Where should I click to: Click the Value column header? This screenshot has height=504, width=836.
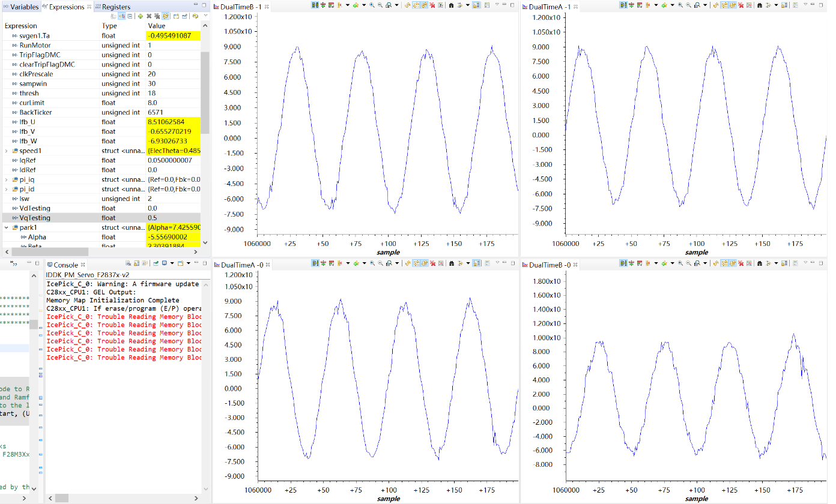point(174,26)
